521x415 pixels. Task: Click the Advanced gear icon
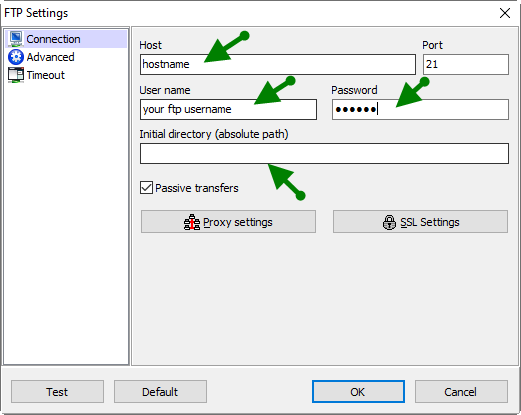click(x=16, y=57)
